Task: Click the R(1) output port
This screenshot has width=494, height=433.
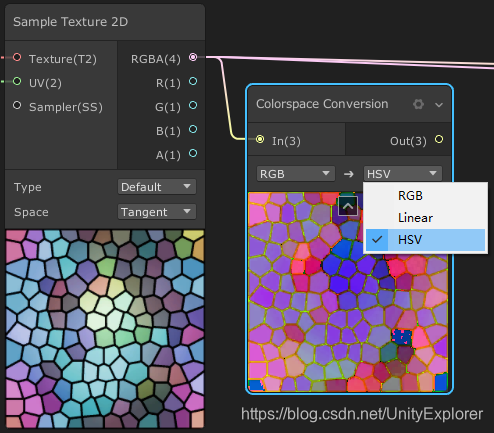Action: (x=193, y=81)
